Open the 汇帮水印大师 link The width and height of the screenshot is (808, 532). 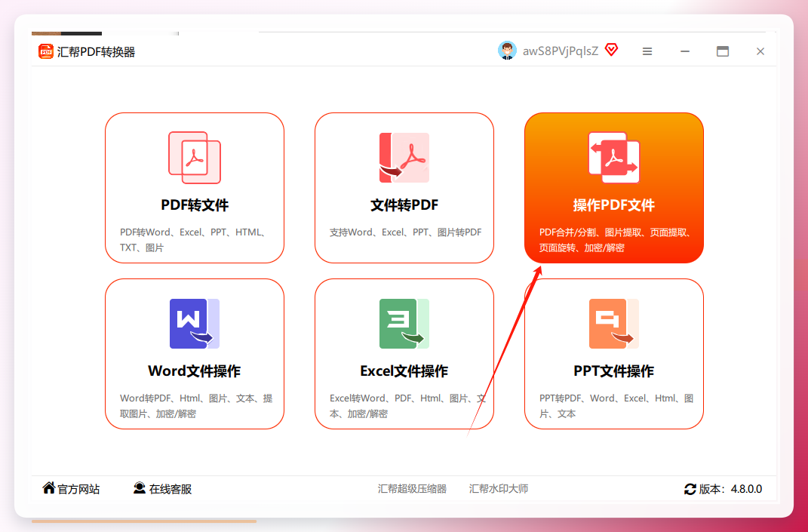(x=498, y=489)
